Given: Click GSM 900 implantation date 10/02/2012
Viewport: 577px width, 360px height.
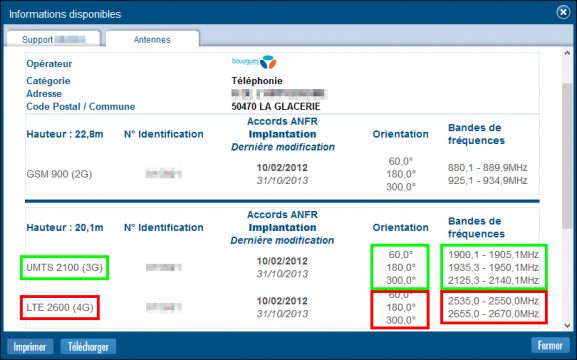Looking at the screenshot, I should (282, 167).
